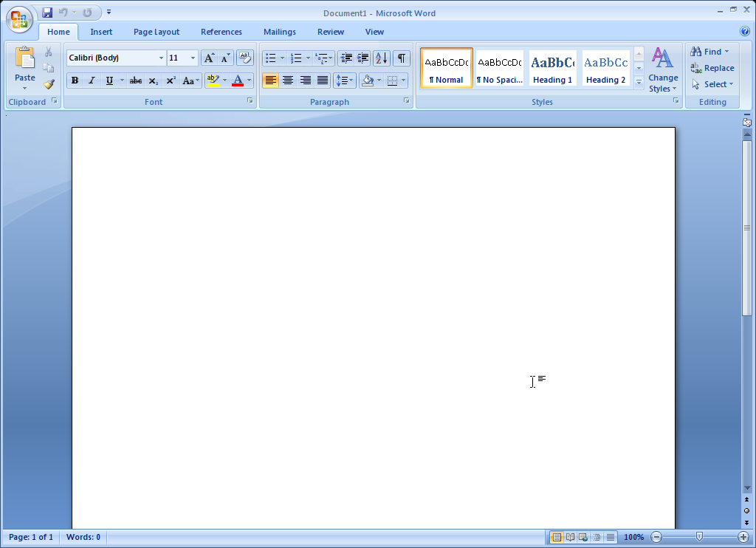The width and height of the screenshot is (756, 548).
Task: Expand the Paste options arrow
Action: pos(24,89)
